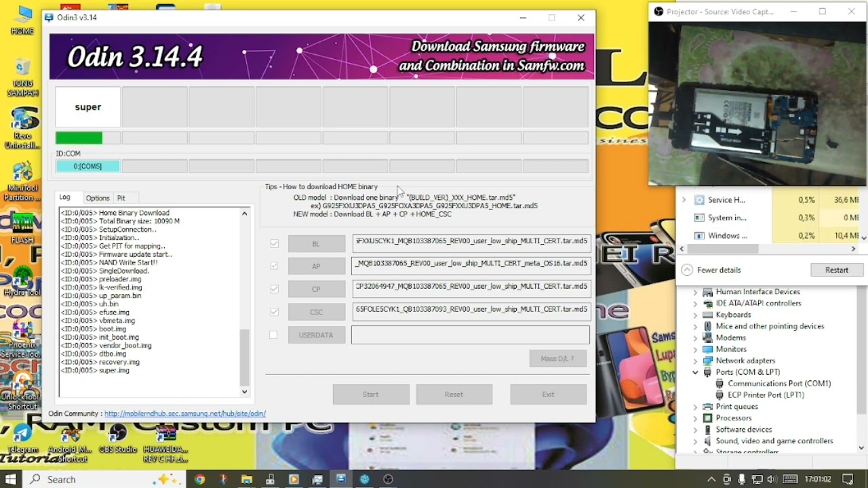Click the Exit button in Odin
Viewport: 868px width, 488px height.
coord(549,394)
